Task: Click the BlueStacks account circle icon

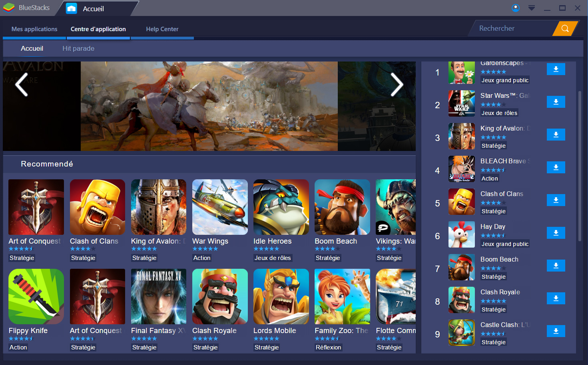Action: click(x=516, y=8)
